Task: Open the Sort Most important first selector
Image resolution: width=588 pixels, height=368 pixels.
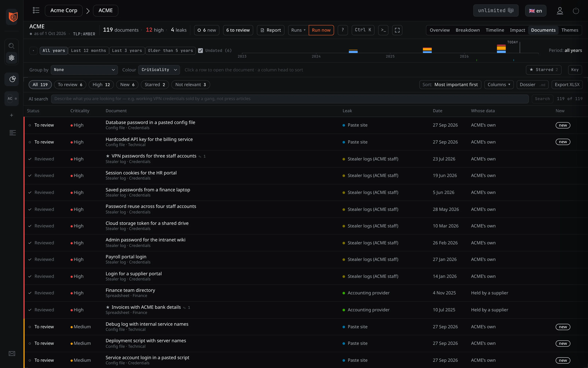Action: point(450,85)
